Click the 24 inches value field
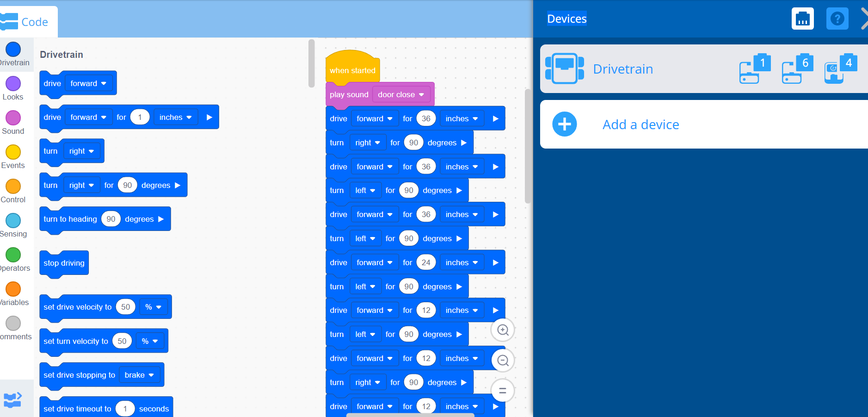The height and width of the screenshot is (417, 868). click(426, 262)
